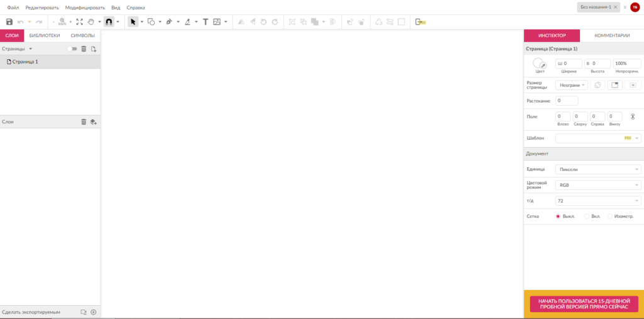
Task: Open the Единица dropdown showing Пиксели
Action: 597,169
